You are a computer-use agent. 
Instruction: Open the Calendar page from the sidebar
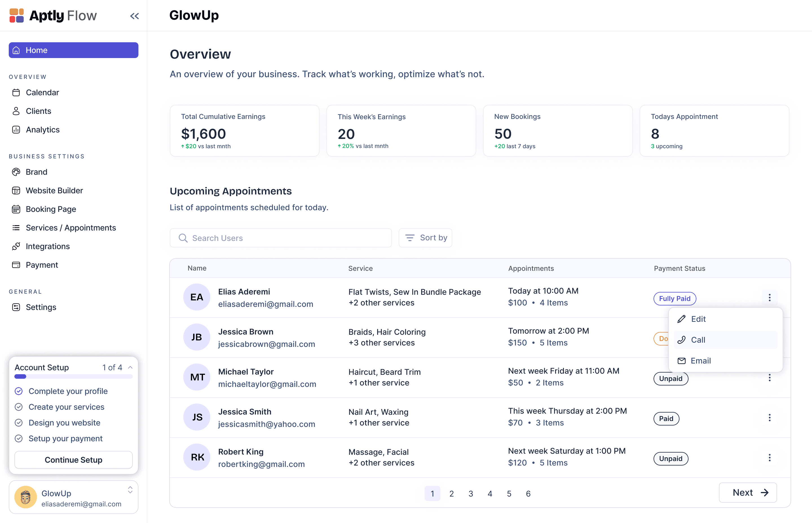point(42,92)
